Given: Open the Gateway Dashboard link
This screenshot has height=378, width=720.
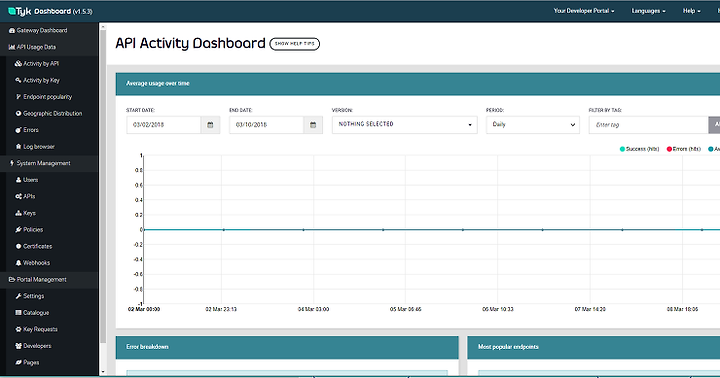Looking at the screenshot, I should [42, 31].
